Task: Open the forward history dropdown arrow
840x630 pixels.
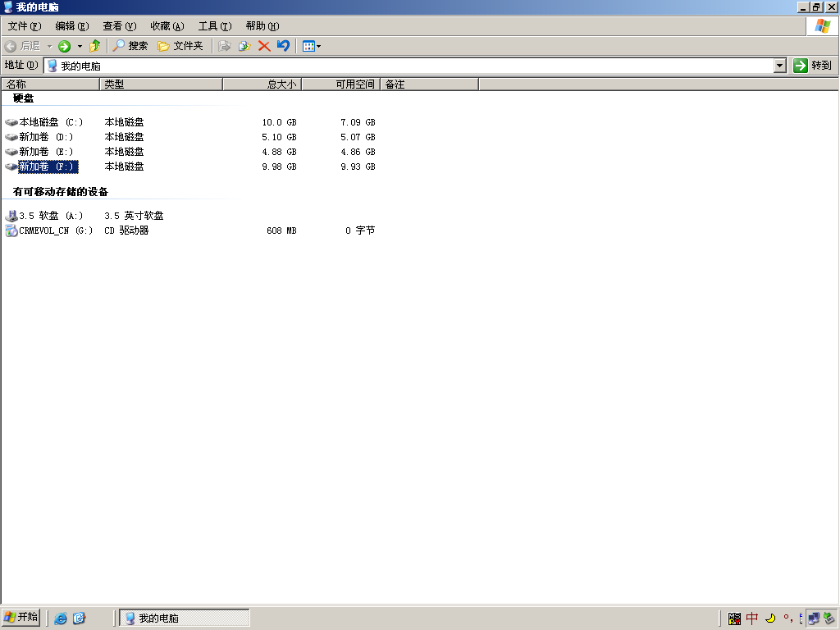Action: [x=80, y=46]
